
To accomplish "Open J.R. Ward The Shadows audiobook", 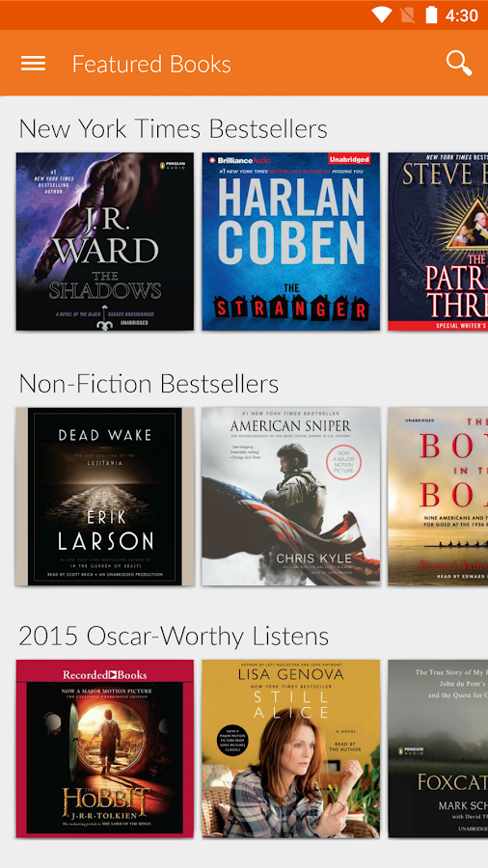I will pyautogui.click(x=105, y=241).
